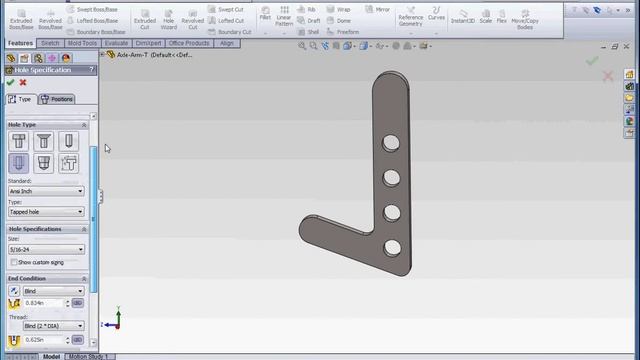Open FeatureManager design tree tab icon
Image resolution: width=640 pixels, height=360 pixels.
click(11, 58)
